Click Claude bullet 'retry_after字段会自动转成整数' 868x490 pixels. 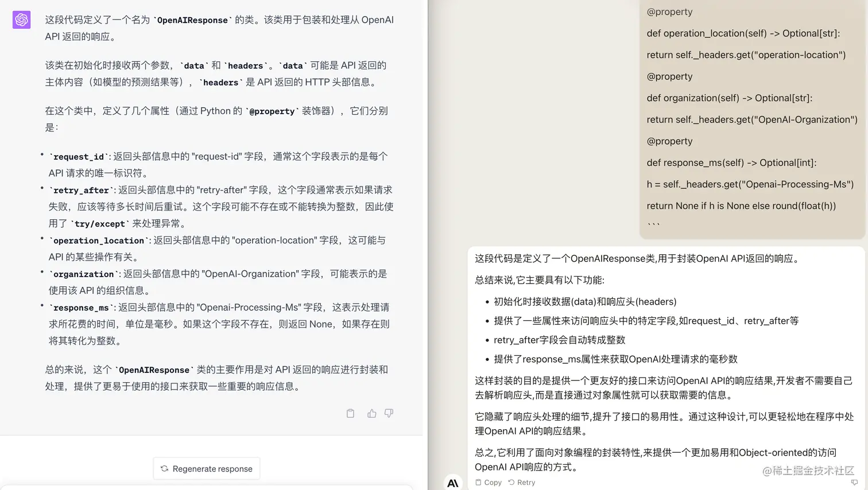559,340
